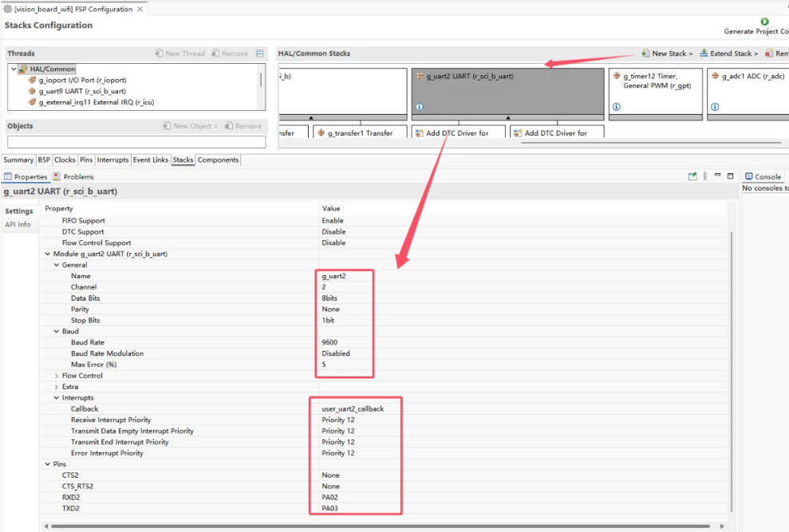The width and height of the screenshot is (789, 532).
Task: Click info icon on g_adc1 block
Action: coord(715,107)
